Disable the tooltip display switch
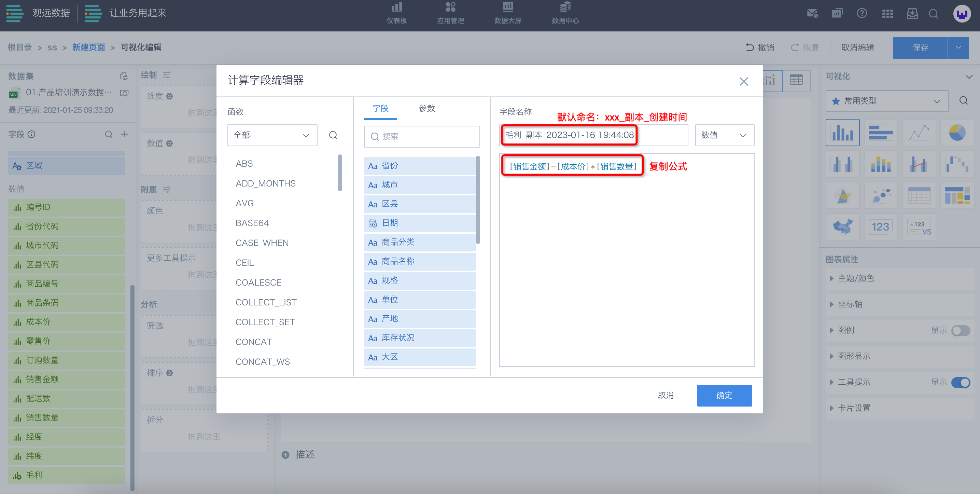980x494 pixels. pyautogui.click(x=960, y=382)
